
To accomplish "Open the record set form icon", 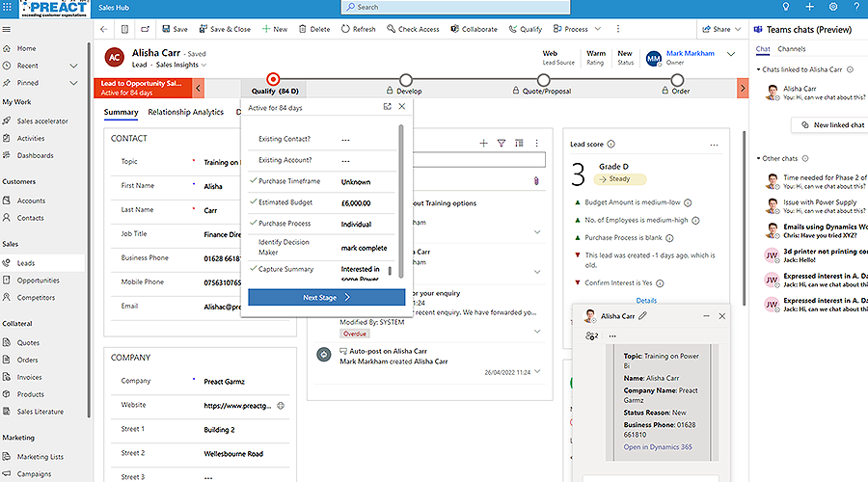I will point(124,29).
